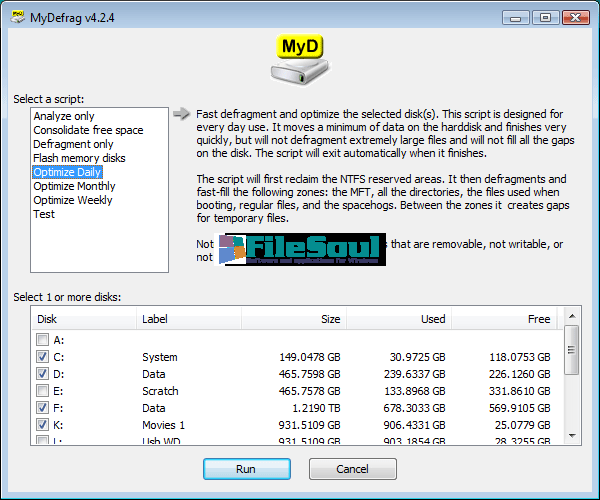Uncheck the C: System disk checkbox

(42, 357)
